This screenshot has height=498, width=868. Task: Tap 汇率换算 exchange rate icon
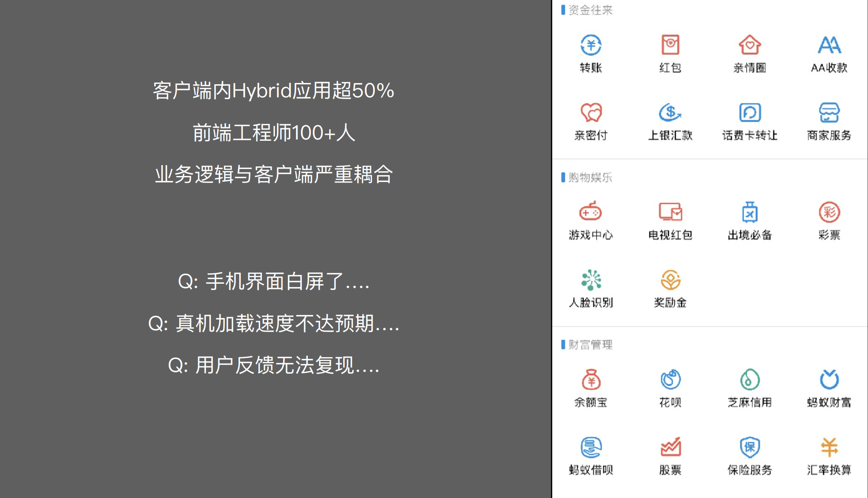829,447
